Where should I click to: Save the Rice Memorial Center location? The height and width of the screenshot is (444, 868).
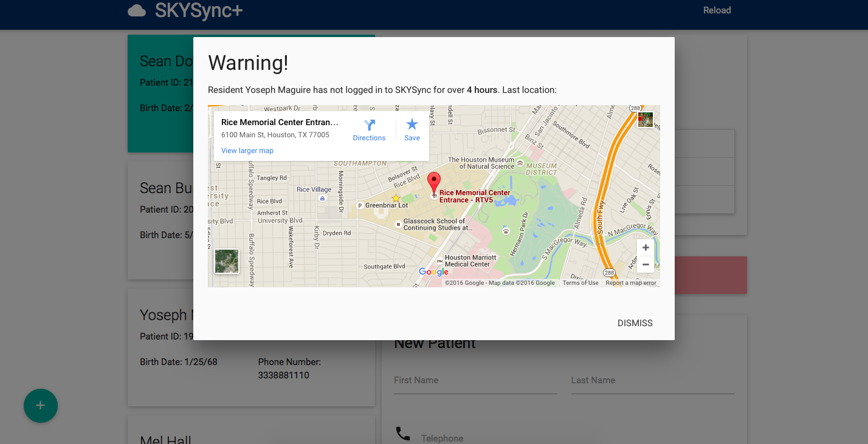click(x=412, y=130)
